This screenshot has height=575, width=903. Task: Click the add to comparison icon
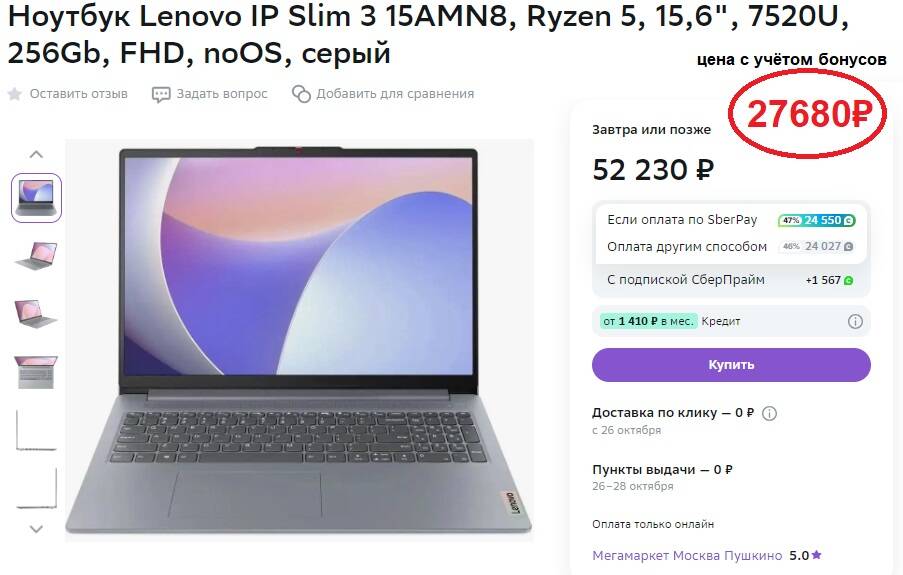pyautogui.click(x=301, y=94)
